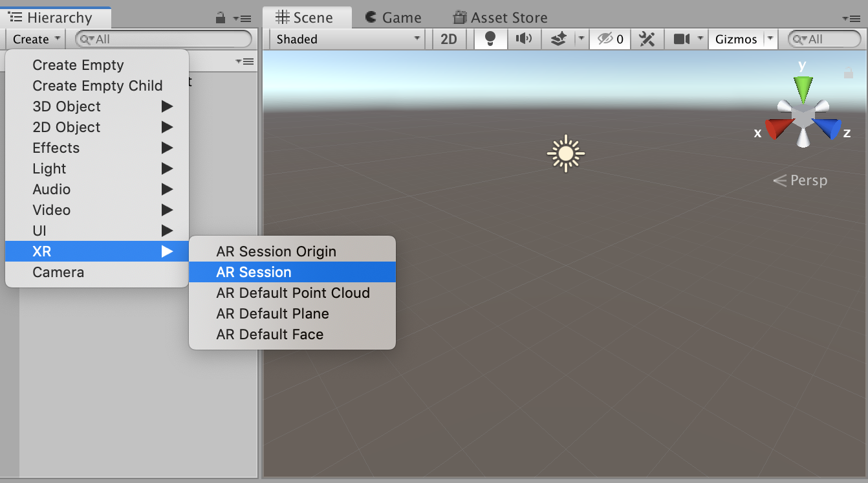Toggle the scene gizmo rotation lock icon
This screenshot has height=483, width=868.
click(848, 73)
